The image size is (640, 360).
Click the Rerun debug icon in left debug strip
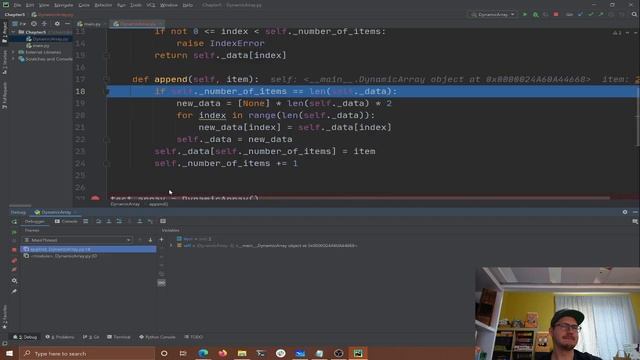tap(14, 222)
